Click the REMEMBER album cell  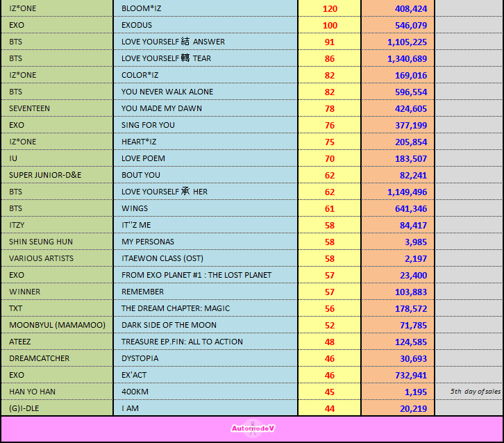pos(205,292)
